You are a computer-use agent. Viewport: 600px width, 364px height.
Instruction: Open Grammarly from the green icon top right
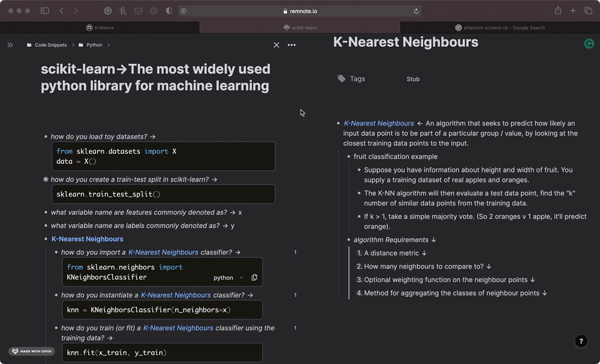[589, 43]
